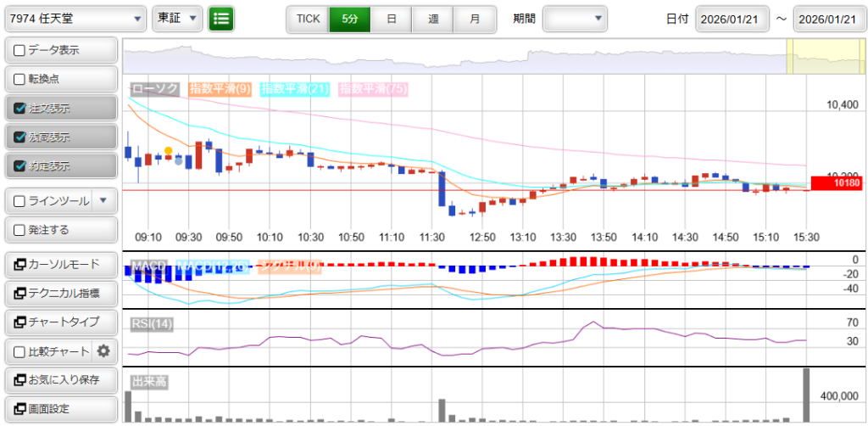Image resolution: width=868 pixels, height=426 pixels.
Task: Enable the データ表示 checkbox
Action: (x=20, y=50)
